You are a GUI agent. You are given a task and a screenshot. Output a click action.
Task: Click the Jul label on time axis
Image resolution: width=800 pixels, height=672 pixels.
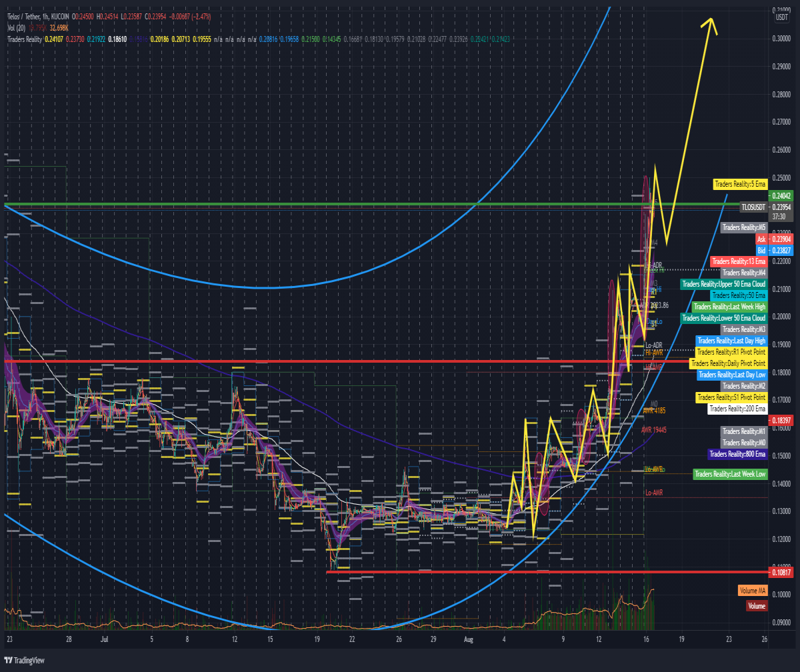105,638
